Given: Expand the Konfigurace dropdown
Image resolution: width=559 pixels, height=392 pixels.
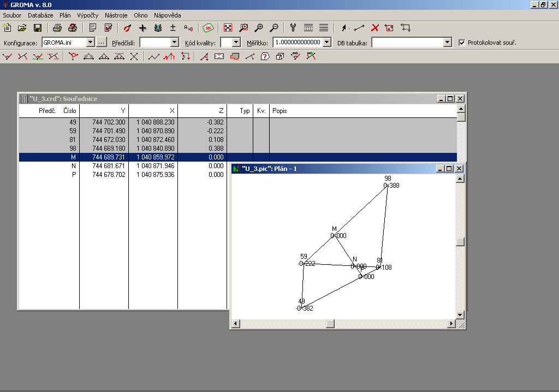Looking at the screenshot, I should (90, 43).
